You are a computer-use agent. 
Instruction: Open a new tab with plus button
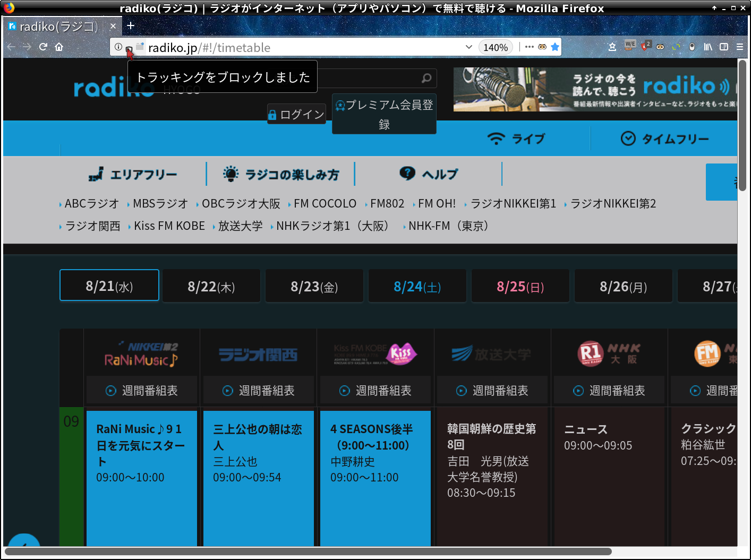coord(131,25)
